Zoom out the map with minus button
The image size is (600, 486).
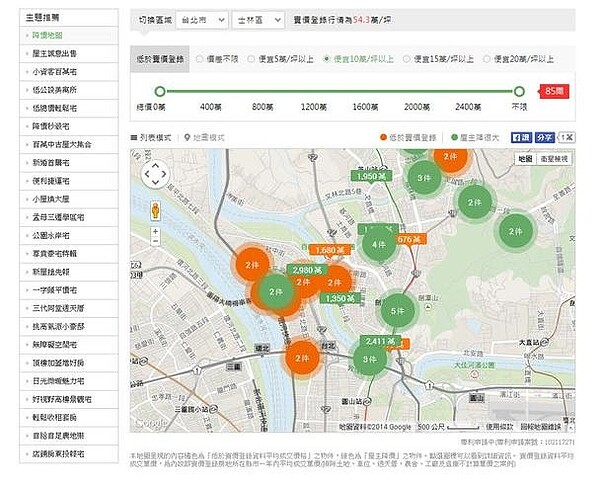[x=155, y=241]
